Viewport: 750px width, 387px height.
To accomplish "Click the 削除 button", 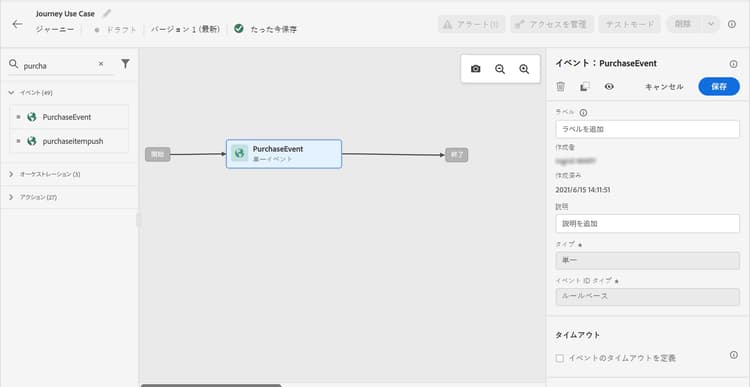I will click(x=684, y=24).
